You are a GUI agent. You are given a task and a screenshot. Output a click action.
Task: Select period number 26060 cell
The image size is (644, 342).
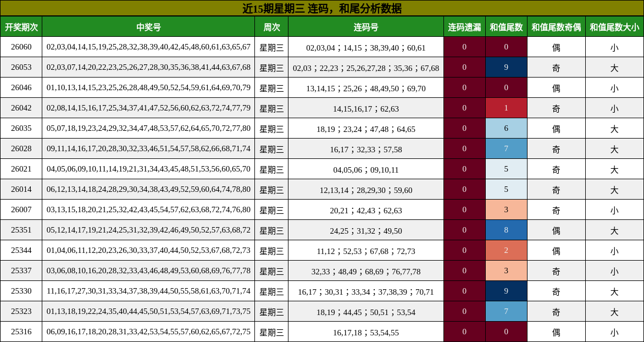pyautogui.click(x=23, y=47)
